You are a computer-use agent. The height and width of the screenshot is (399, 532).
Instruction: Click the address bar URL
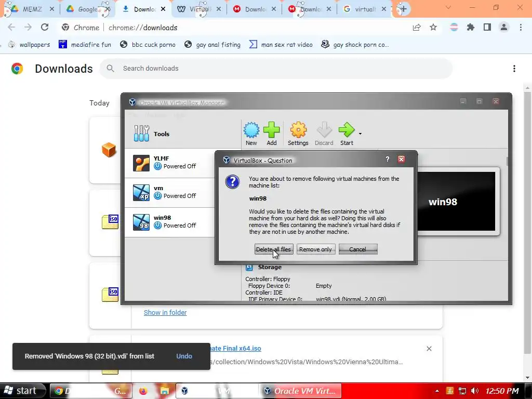click(x=143, y=28)
